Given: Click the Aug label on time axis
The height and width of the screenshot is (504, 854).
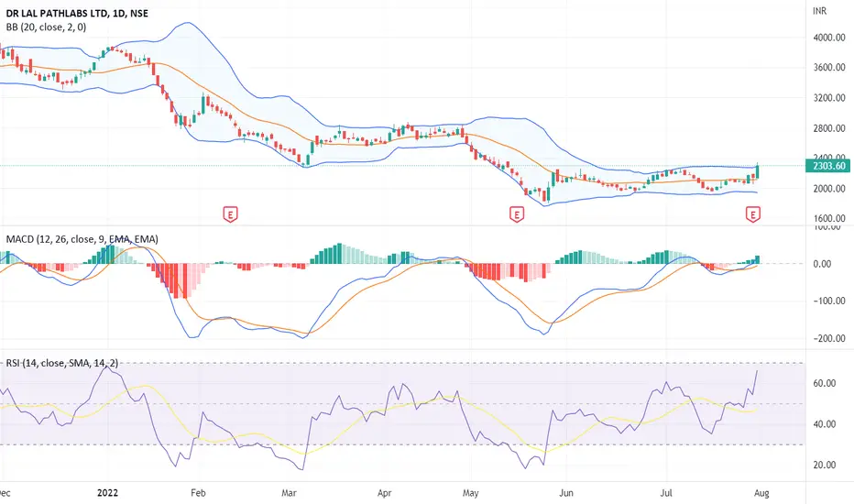Looking at the screenshot, I should (761, 493).
